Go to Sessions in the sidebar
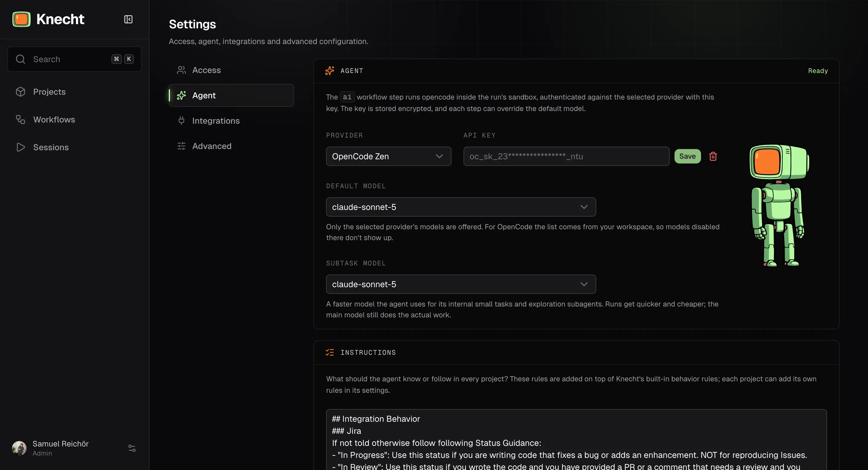The width and height of the screenshot is (868, 470). tap(74, 147)
